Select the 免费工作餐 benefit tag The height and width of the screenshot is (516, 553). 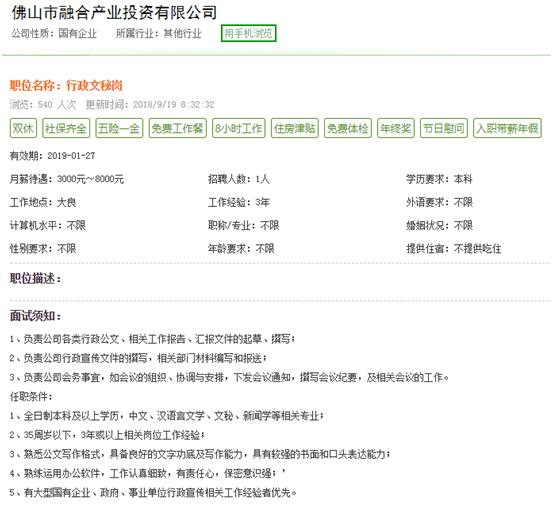[x=178, y=128]
